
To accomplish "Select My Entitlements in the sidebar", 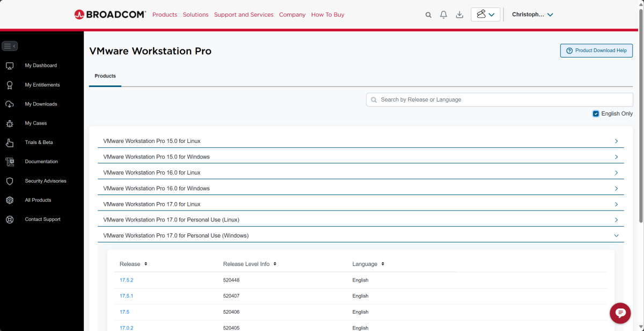I will pos(42,84).
